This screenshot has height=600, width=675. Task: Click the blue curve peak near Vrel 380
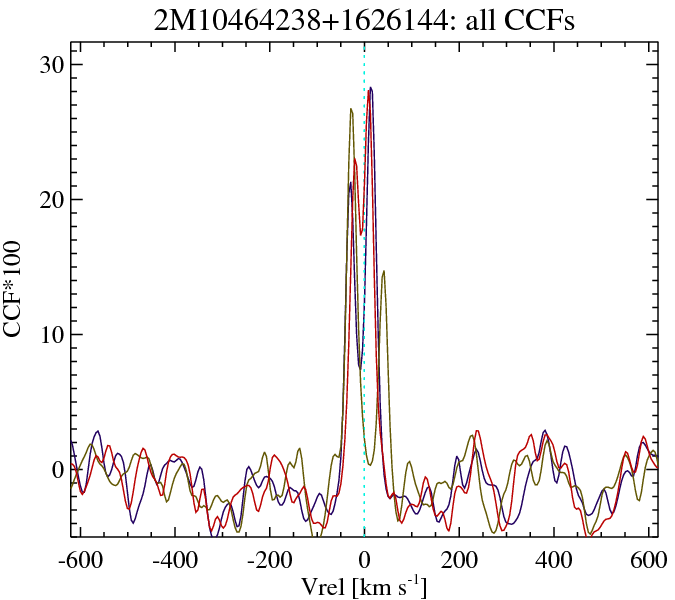tap(545, 431)
